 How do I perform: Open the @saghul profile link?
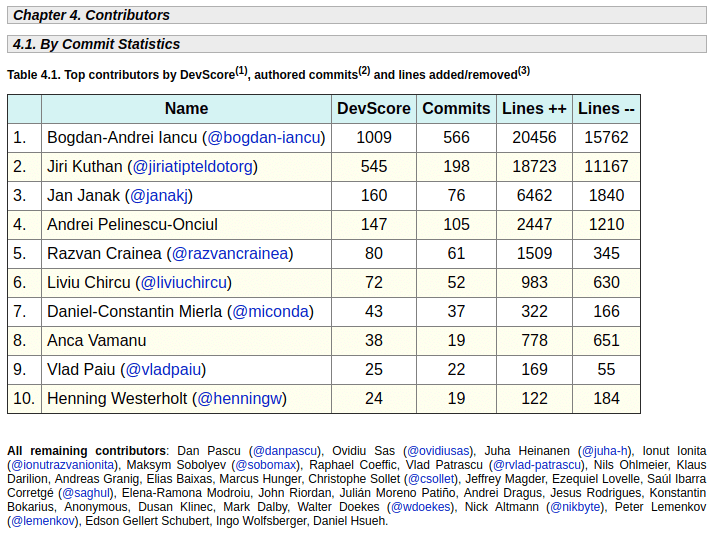(x=88, y=493)
